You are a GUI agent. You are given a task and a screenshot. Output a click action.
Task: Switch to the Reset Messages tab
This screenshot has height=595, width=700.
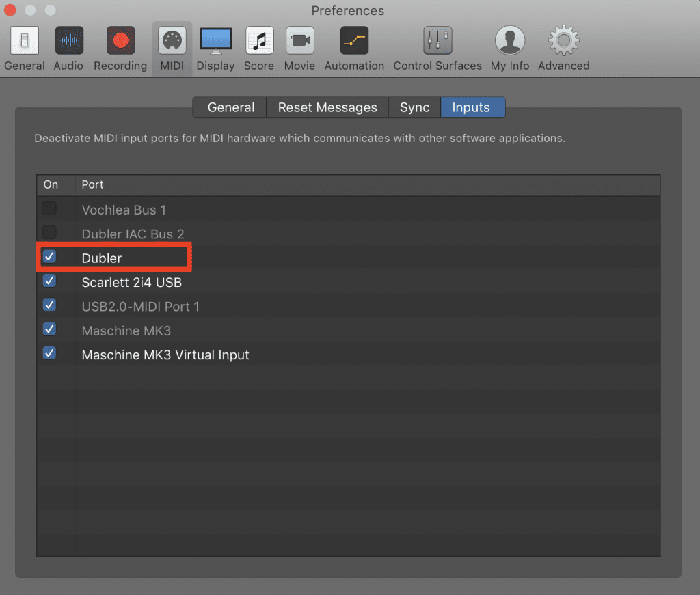coord(327,107)
